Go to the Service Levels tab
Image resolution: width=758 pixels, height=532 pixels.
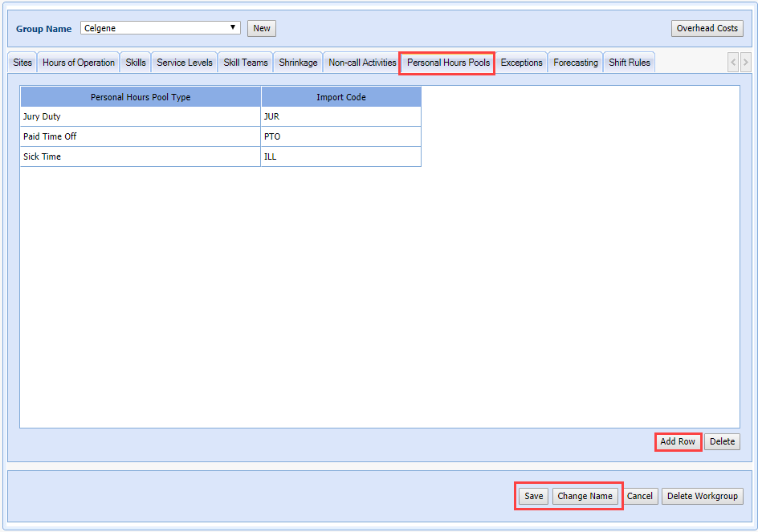coord(185,63)
